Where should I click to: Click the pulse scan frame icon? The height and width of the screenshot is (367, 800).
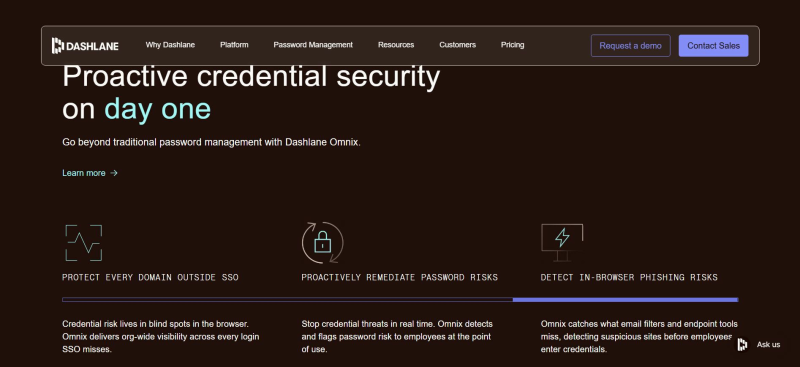point(84,243)
